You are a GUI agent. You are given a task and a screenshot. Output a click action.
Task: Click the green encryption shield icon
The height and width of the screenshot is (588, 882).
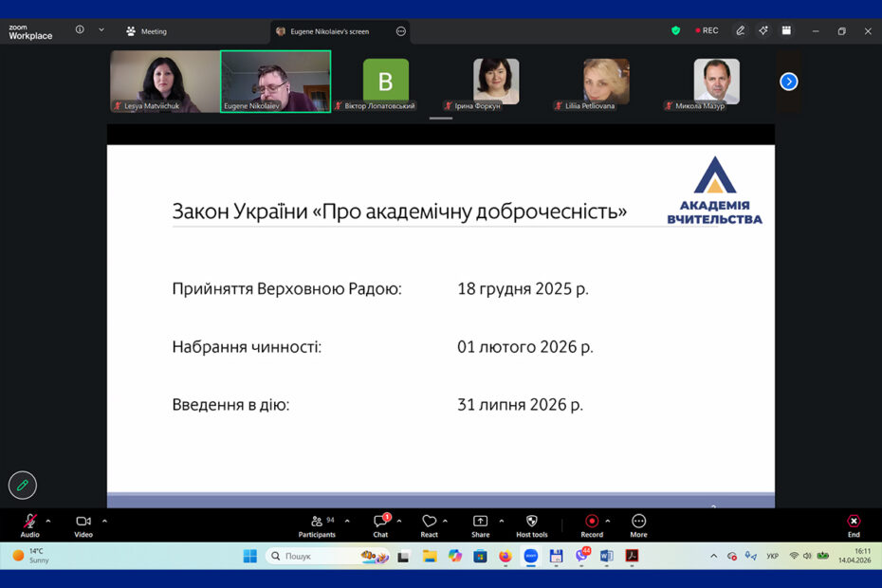tap(675, 30)
